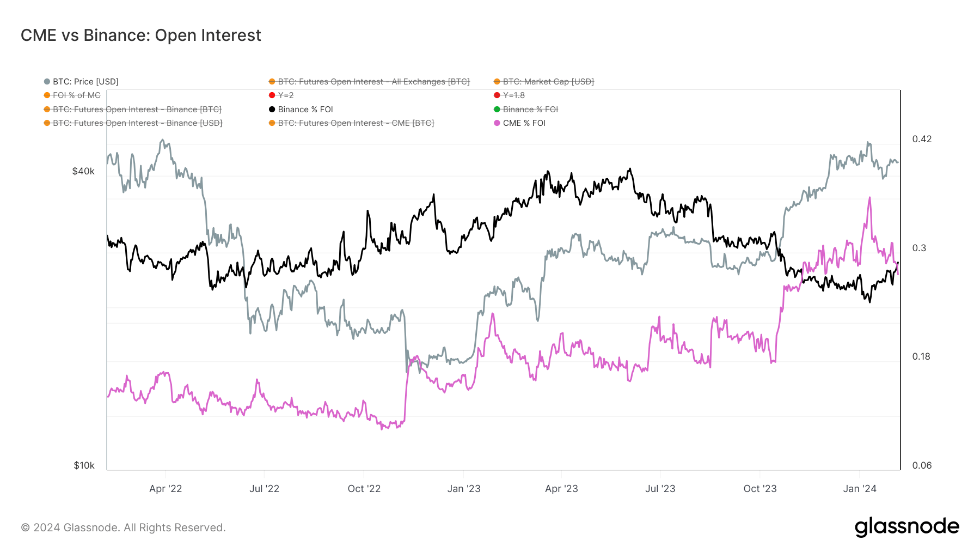Hide the CME % FOI series
Image resolution: width=980 pixels, height=552 pixels.
pyautogui.click(x=524, y=123)
